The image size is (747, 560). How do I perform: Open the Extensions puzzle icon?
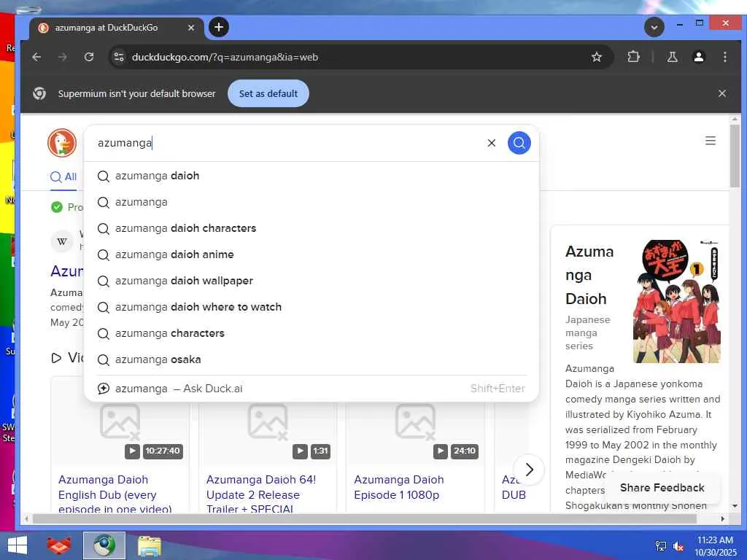633,57
